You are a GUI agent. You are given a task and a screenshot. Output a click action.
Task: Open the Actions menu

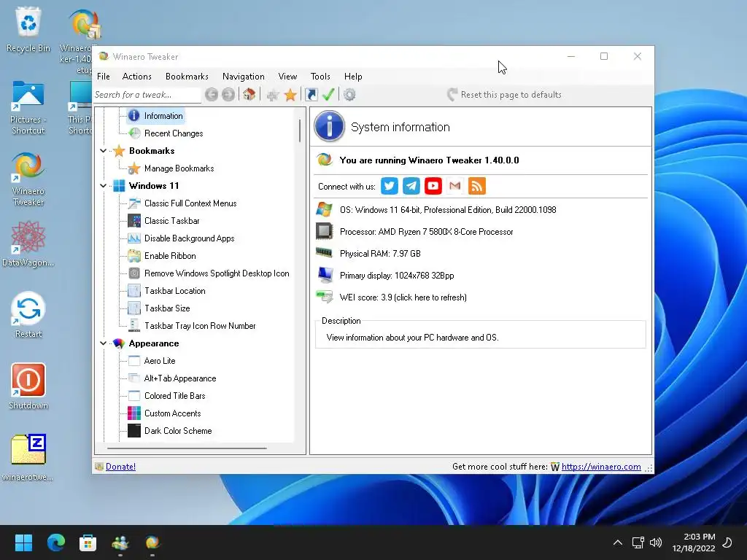point(136,76)
